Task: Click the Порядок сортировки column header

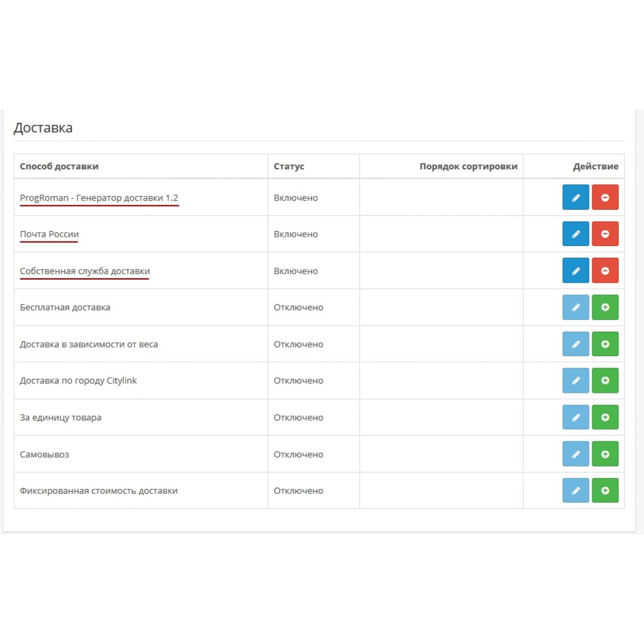Action: click(x=468, y=166)
